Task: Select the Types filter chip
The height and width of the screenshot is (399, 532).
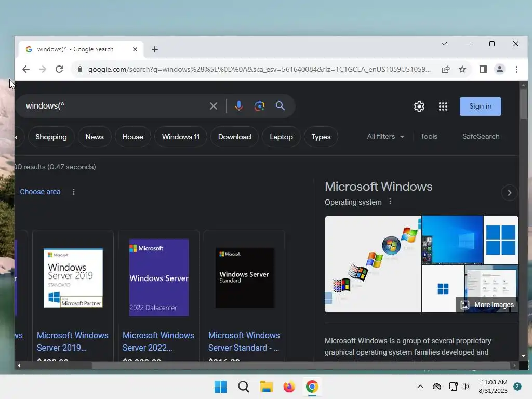Action: tap(321, 137)
